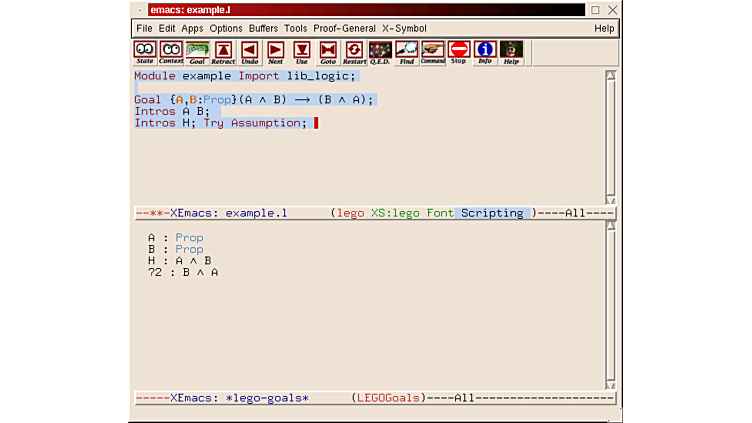This screenshot has height=423, width=752.
Task: Open the Find tool icon
Action: [406, 52]
